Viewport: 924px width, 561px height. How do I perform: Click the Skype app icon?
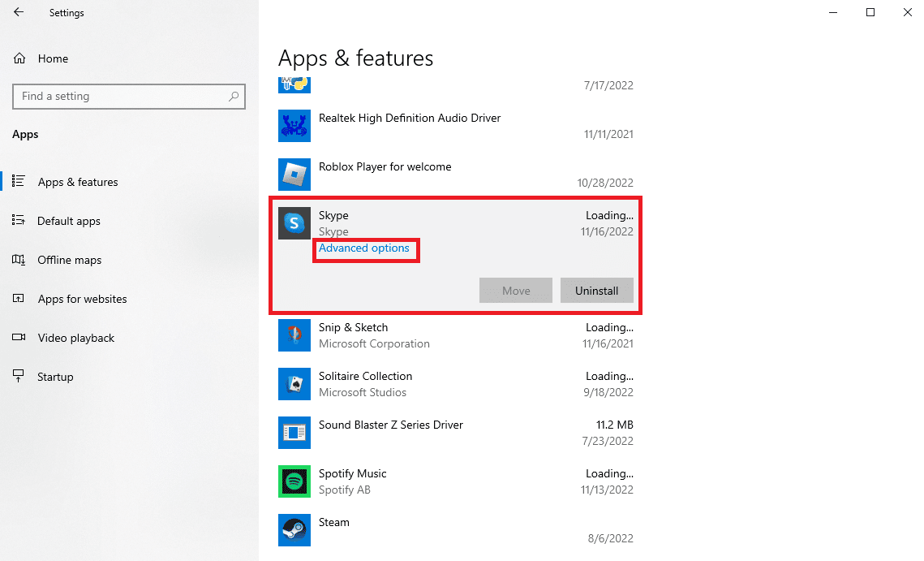[x=294, y=223]
